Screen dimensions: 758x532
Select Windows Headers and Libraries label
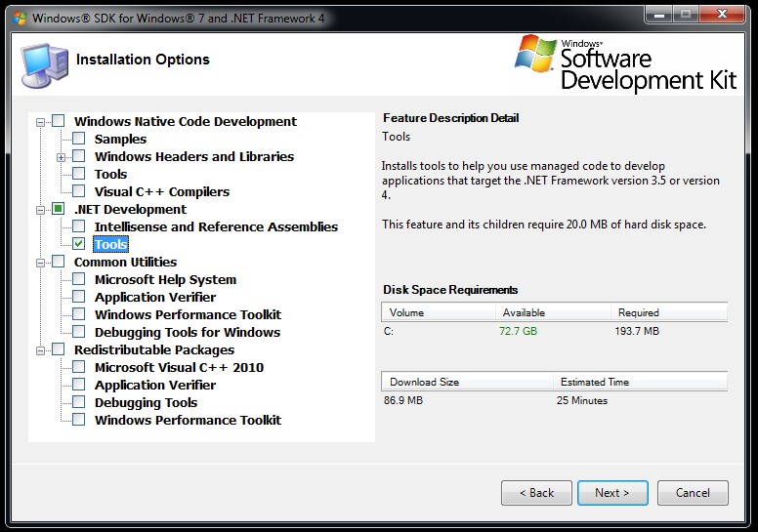point(194,156)
